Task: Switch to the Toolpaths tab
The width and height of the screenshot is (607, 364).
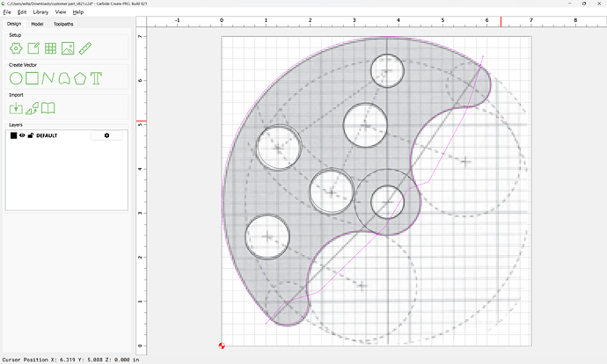Action: (x=63, y=24)
